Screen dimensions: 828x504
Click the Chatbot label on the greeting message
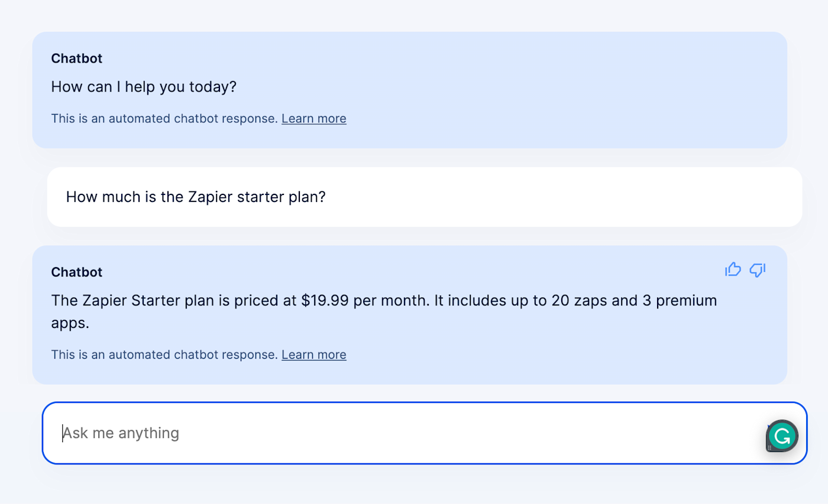point(76,58)
